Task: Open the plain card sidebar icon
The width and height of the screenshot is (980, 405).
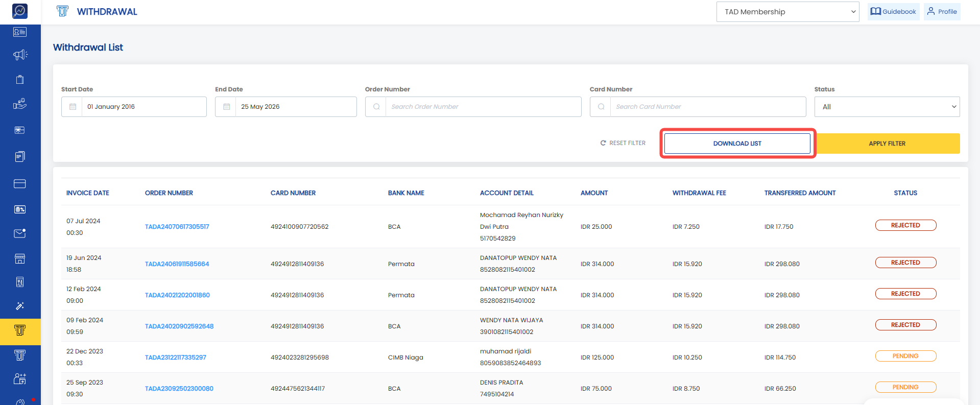Action: click(20, 183)
